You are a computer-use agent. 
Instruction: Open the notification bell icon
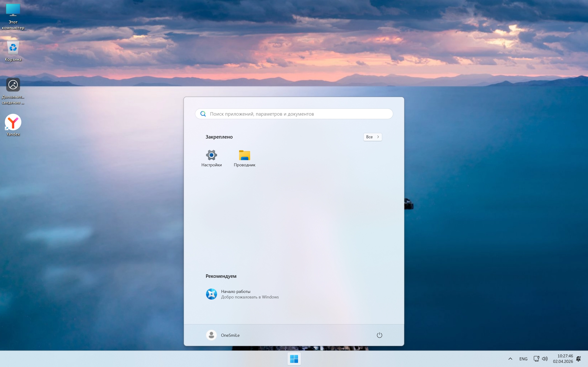coord(579,359)
